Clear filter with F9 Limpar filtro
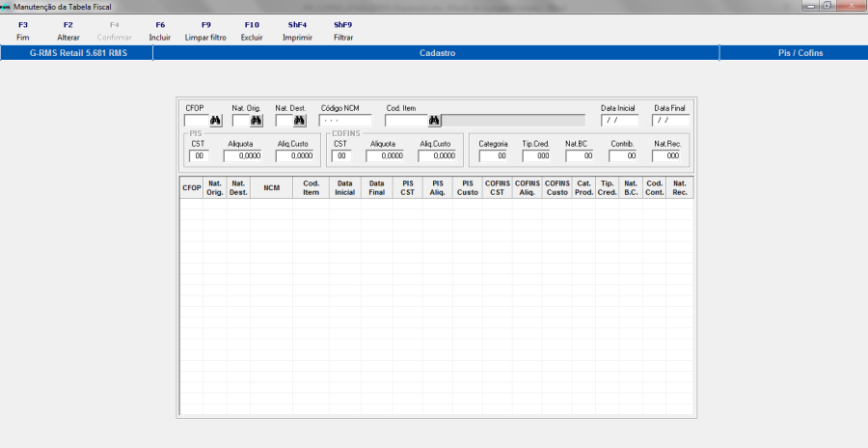Viewport: 868px width, 448px height. (205, 31)
